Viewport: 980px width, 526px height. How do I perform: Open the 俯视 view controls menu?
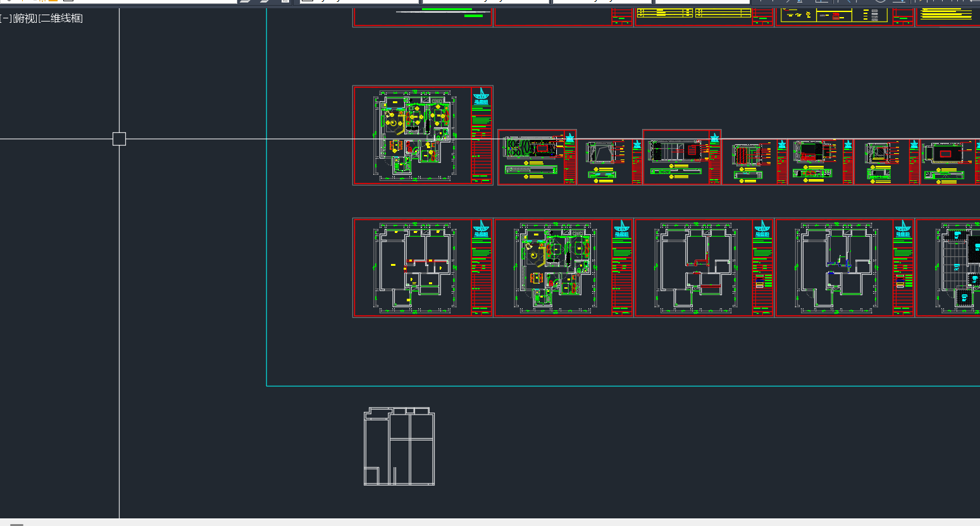coord(25,18)
